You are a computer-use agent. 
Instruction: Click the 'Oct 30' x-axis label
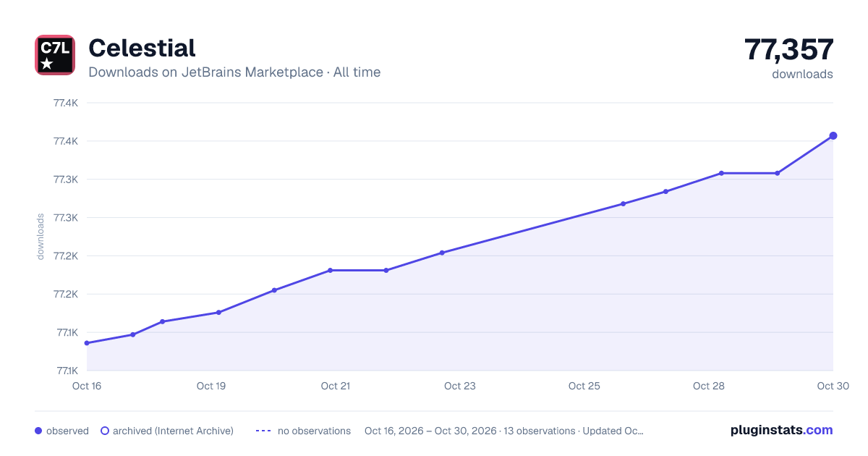point(832,386)
